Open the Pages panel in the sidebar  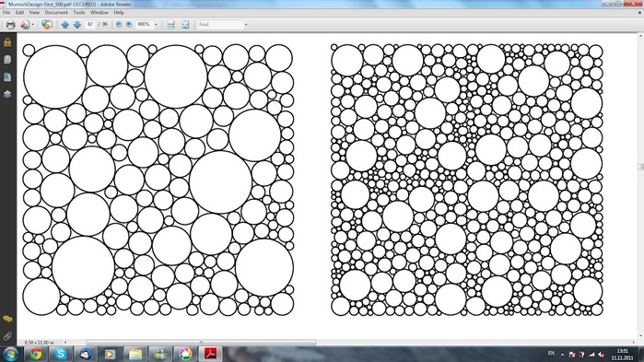click(7, 60)
